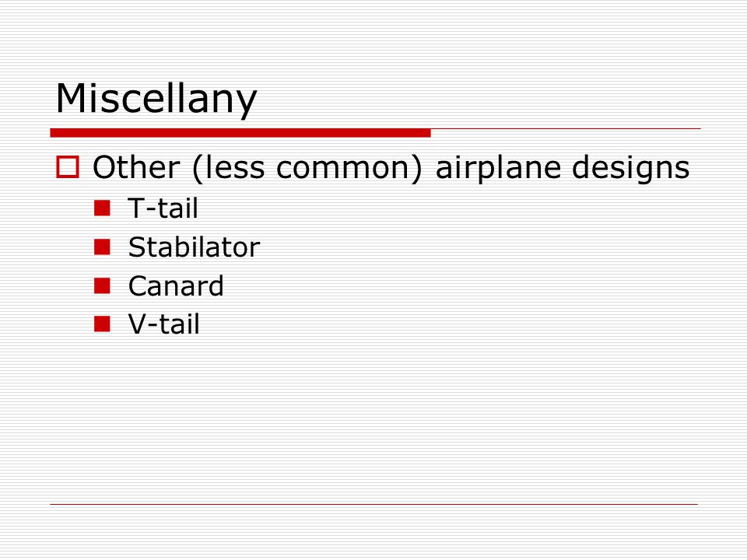The width and height of the screenshot is (747, 560).
Task: Select the V-tail list item text
Action: 163,324
